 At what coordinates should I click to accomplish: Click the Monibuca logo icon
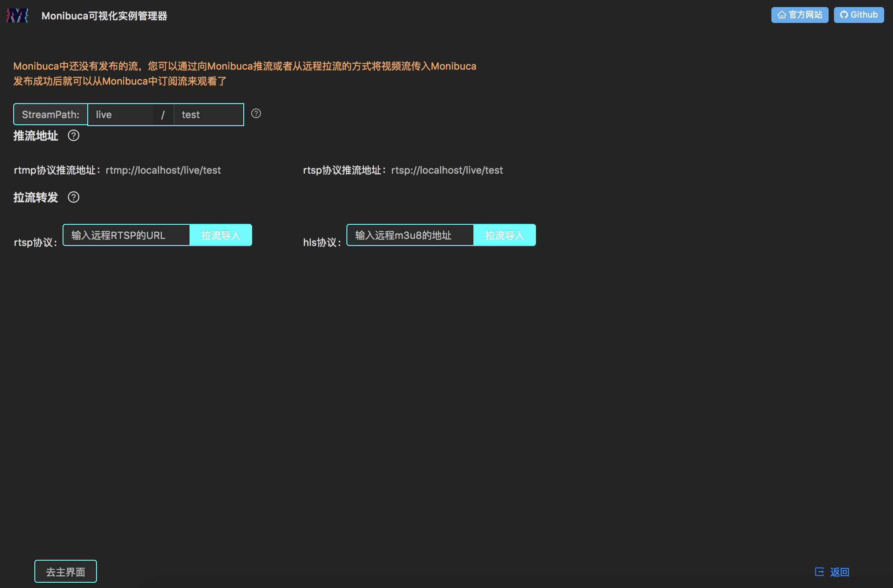coord(18,15)
